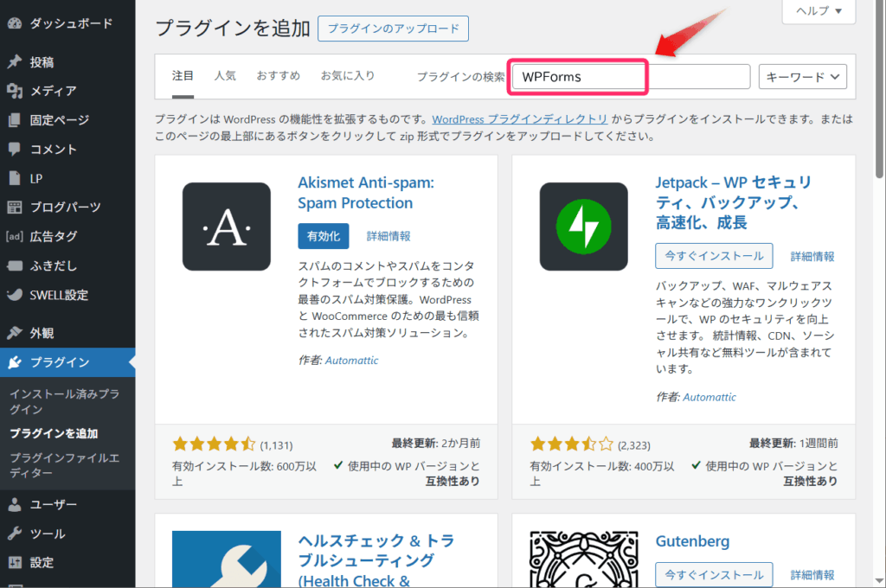Select プラグインを追加 submenu item
Image resolution: width=886 pixels, height=588 pixels.
click(x=54, y=433)
